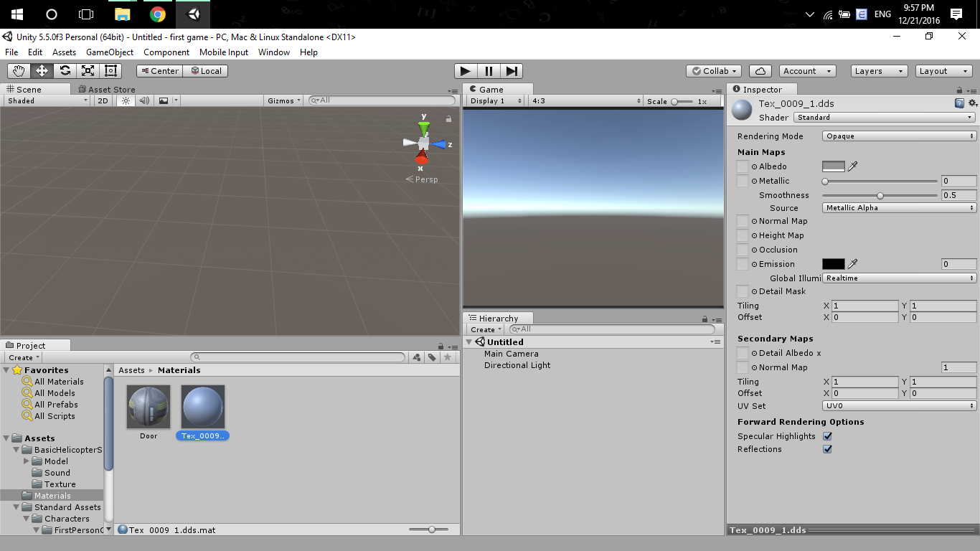
Task: Select the Scale tool
Action: pyautogui.click(x=88, y=70)
